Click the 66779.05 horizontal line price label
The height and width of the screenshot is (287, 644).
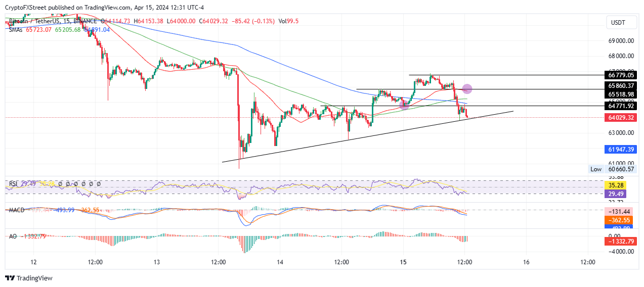[x=620, y=75]
